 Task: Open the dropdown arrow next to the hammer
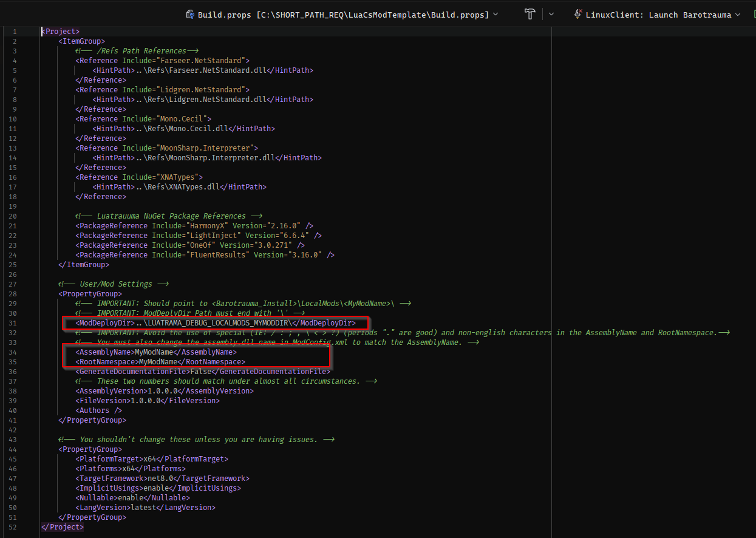tap(551, 15)
